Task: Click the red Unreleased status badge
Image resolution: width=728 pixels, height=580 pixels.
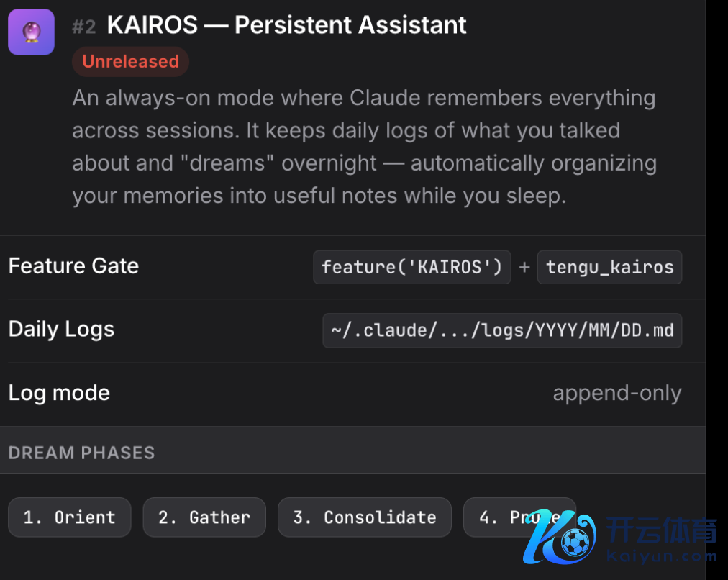Action: (130, 62)
